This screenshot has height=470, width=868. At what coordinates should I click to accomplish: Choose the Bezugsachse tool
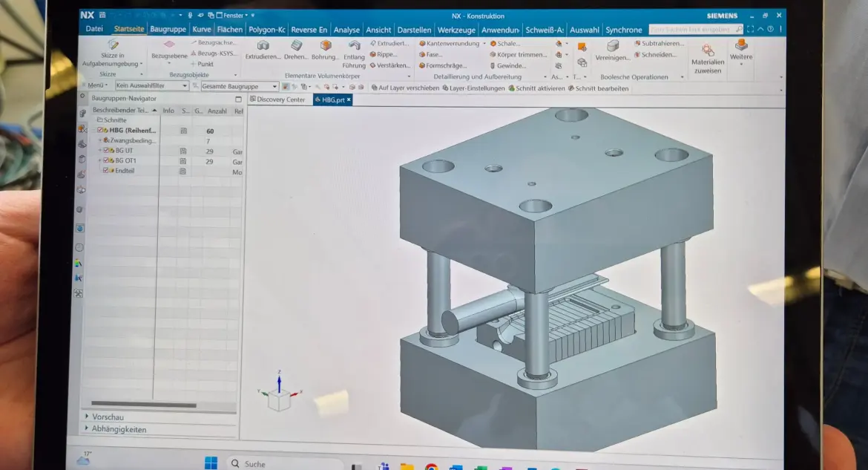coord(213,42)
